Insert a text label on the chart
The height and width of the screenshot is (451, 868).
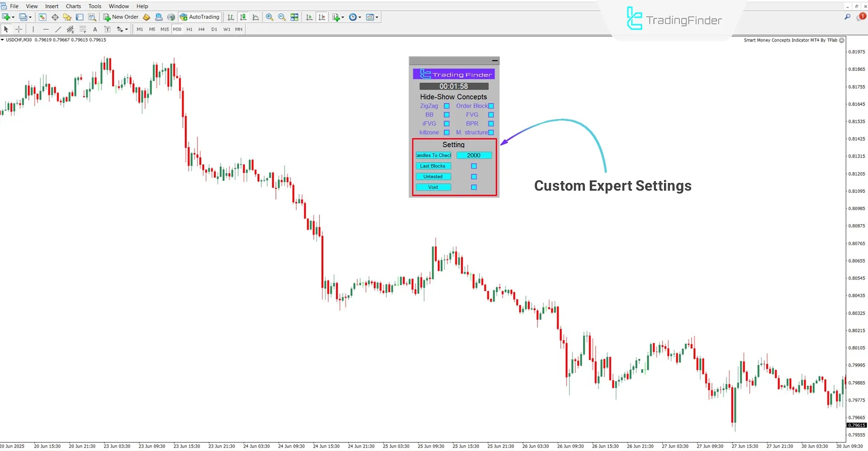coord(108,29)
